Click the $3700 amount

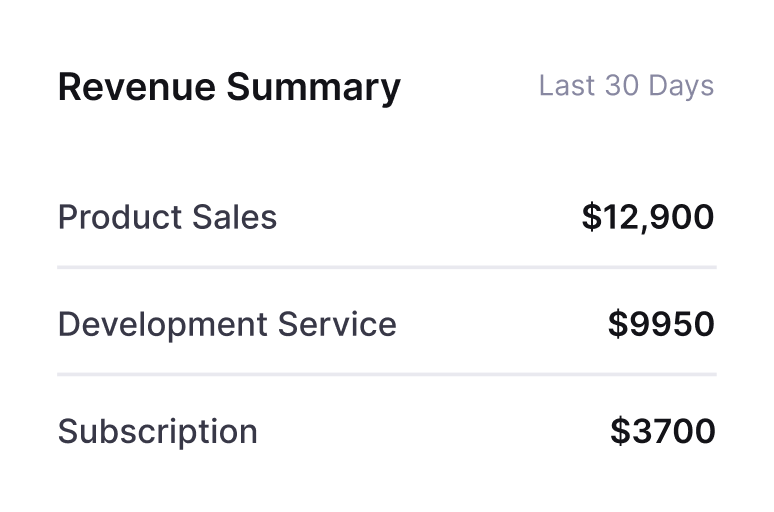[663, 431]
